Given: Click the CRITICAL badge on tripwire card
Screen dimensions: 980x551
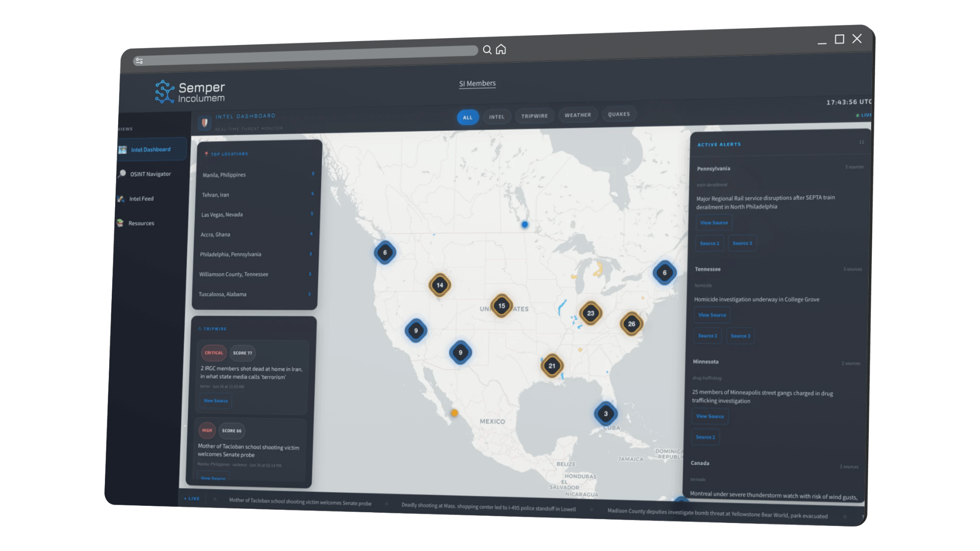Looking at the screenshot, I should (x=214, y=353).
